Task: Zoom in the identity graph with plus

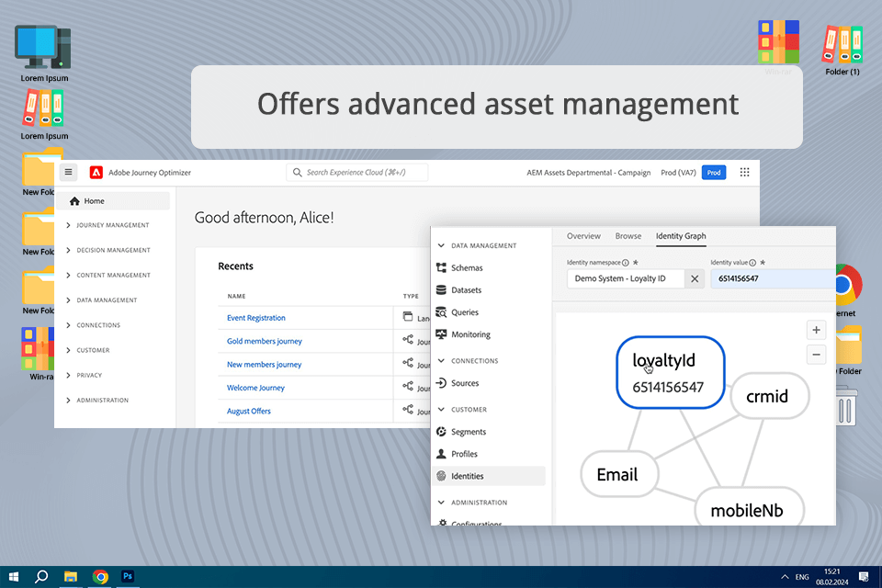Action: [816, 331]
